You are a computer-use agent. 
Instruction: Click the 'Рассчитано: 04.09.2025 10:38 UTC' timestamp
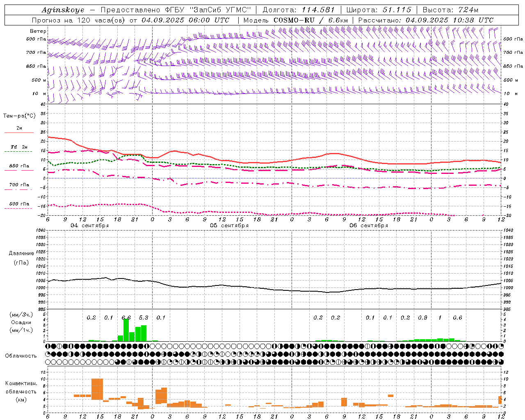click(x=426, y=20)
